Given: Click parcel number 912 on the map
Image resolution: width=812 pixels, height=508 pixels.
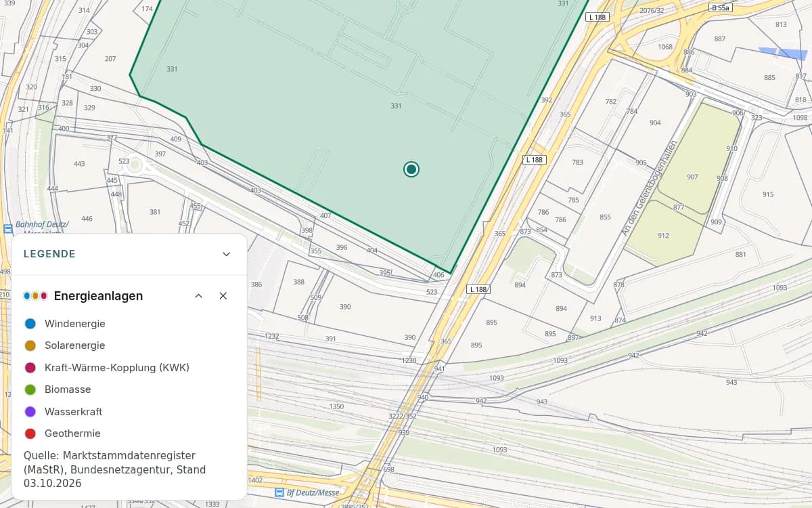Looking at the screenshot, I should pyautogui.click(x=663, y=236).
